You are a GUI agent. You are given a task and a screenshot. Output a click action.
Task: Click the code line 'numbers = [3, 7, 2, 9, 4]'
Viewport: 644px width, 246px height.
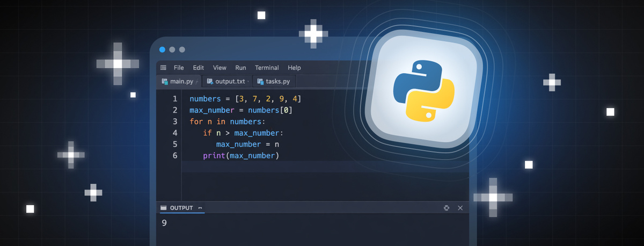tap(246, 99)
